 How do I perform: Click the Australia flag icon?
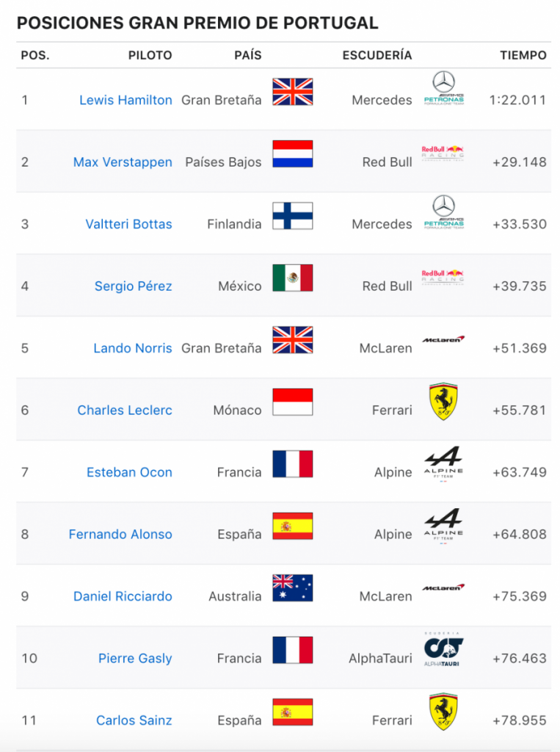click(292, 587)
